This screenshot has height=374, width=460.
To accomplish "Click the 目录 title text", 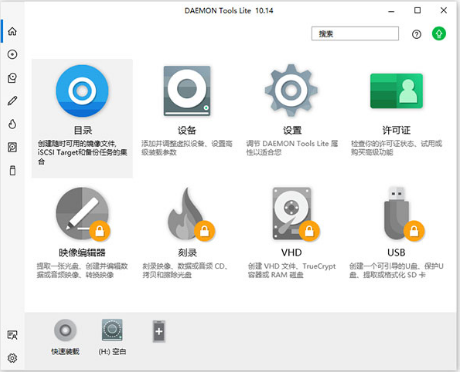I will point(83,130).
